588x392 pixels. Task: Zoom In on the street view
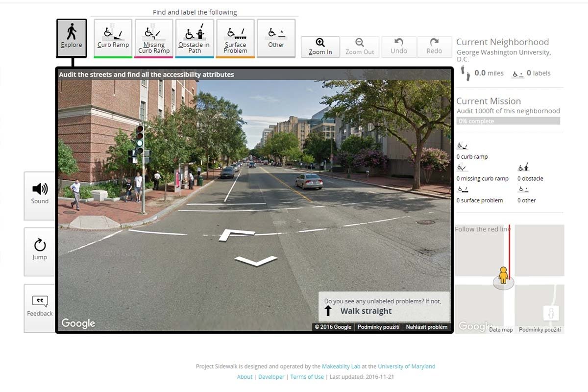pyautogui.click(x=320, y=47)
